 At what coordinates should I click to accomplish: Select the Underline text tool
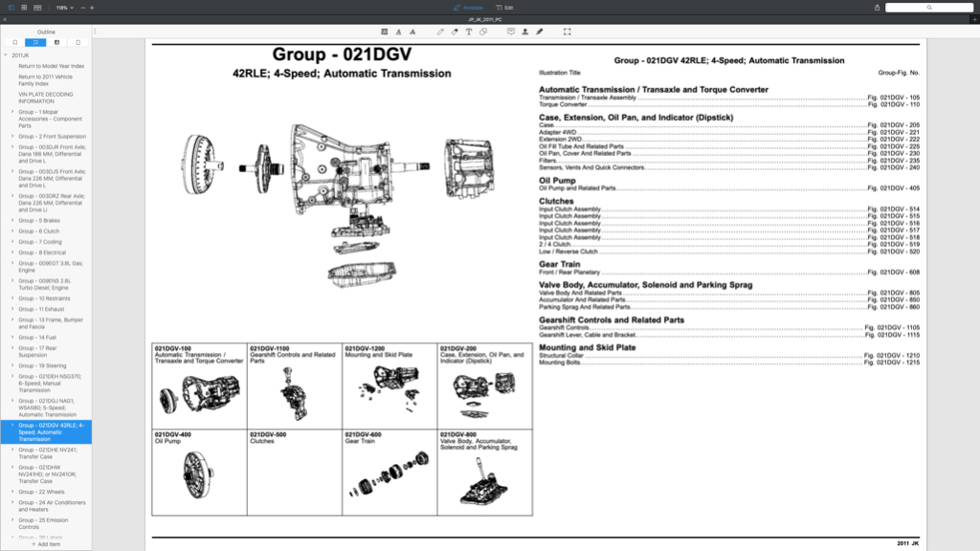(x=399, y=32)
